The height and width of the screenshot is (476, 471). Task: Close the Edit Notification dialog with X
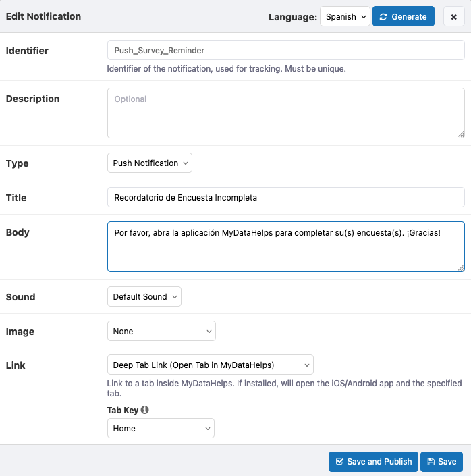453,17
